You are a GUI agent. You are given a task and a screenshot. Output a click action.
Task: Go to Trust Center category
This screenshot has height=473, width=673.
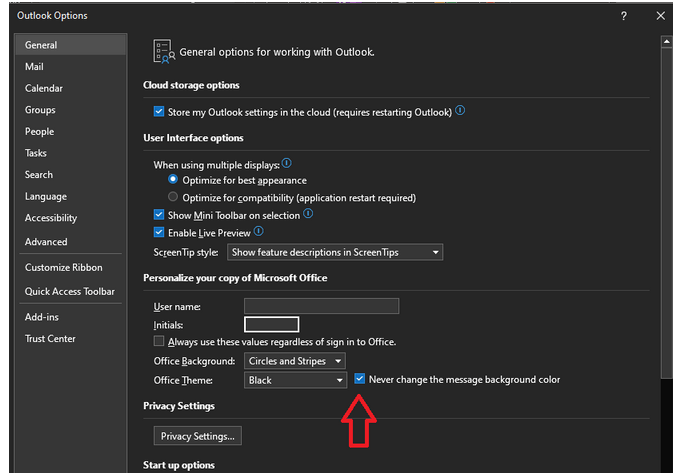pos(71,339)
